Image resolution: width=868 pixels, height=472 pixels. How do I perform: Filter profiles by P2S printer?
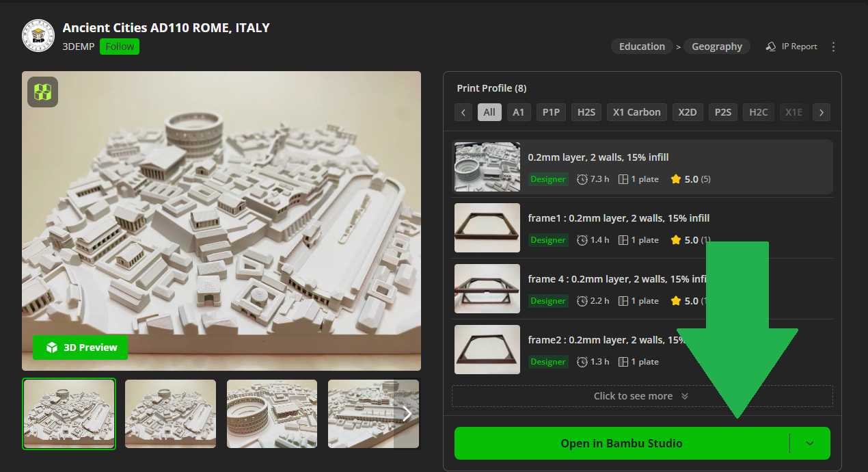pos(723,112)
